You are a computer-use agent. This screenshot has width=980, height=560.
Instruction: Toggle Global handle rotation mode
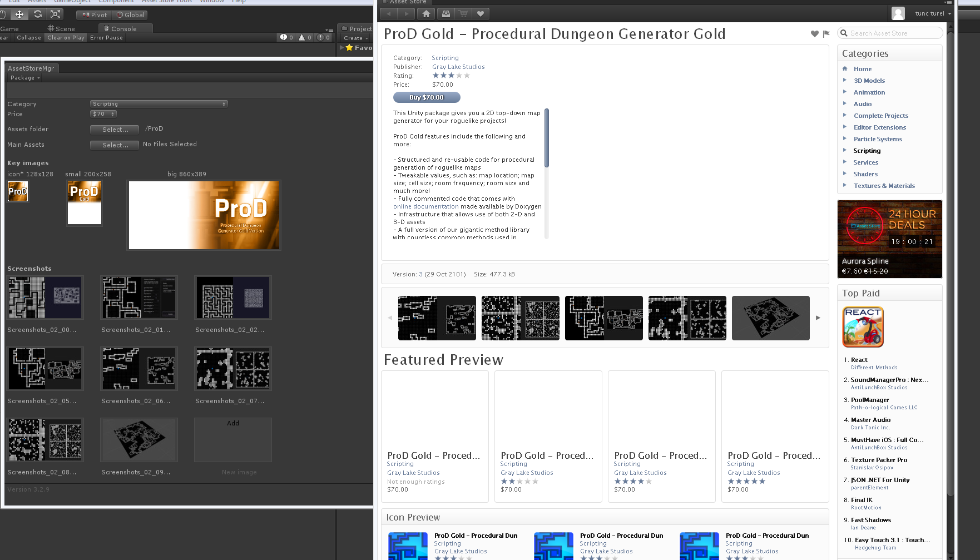131,15
